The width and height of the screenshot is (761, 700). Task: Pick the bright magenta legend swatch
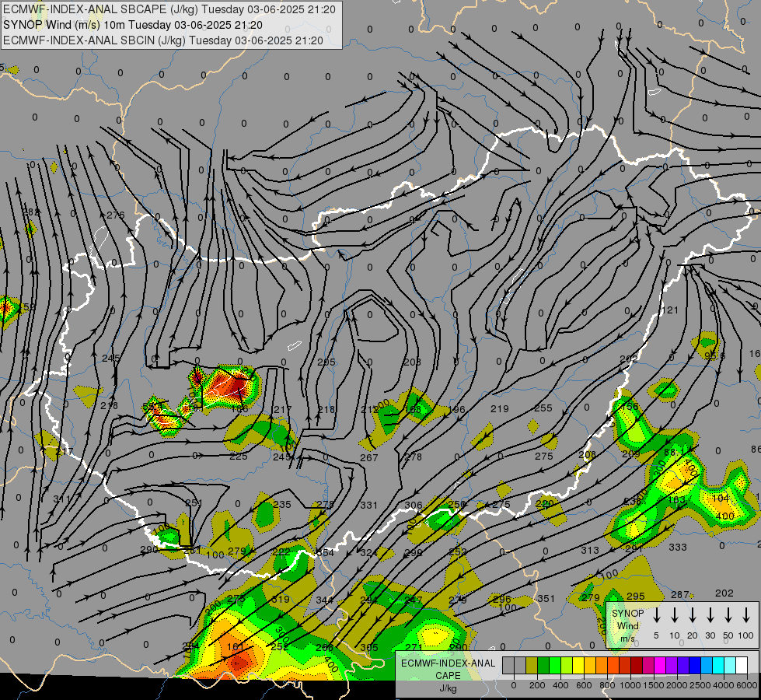[661, 665]
